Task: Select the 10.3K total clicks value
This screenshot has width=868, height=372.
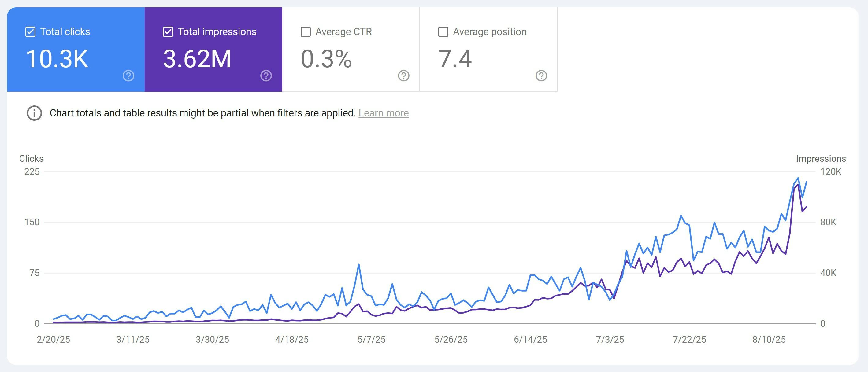Action: click(x=57, y=59)
